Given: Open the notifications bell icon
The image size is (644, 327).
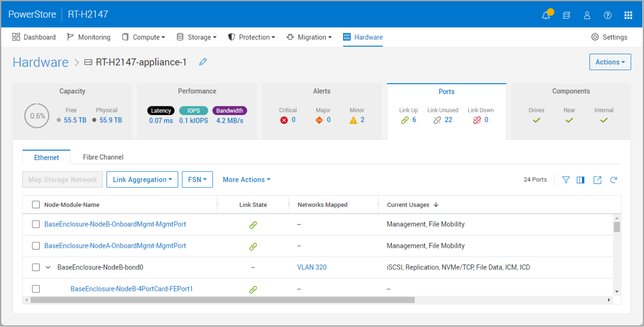Looking at the screenshot, I should click(x=546, y=15).
